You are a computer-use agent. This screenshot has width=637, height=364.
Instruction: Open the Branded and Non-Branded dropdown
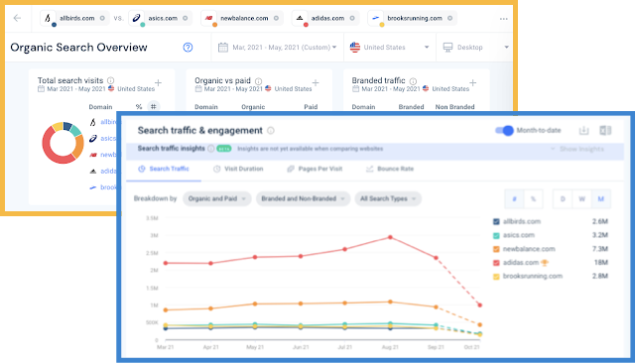point(303,198)
